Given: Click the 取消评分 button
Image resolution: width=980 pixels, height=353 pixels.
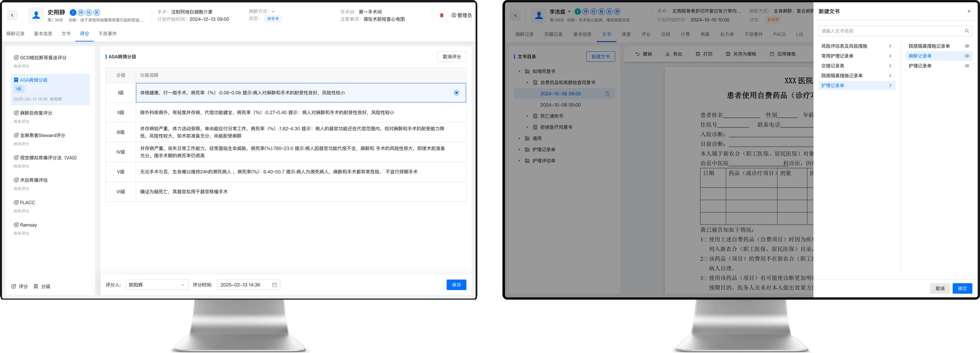Looking at the screenshot, I should 451,57.
